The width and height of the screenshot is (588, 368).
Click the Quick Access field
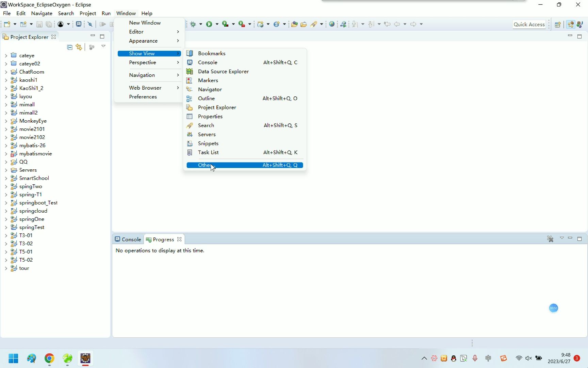[x=529, y=25]
